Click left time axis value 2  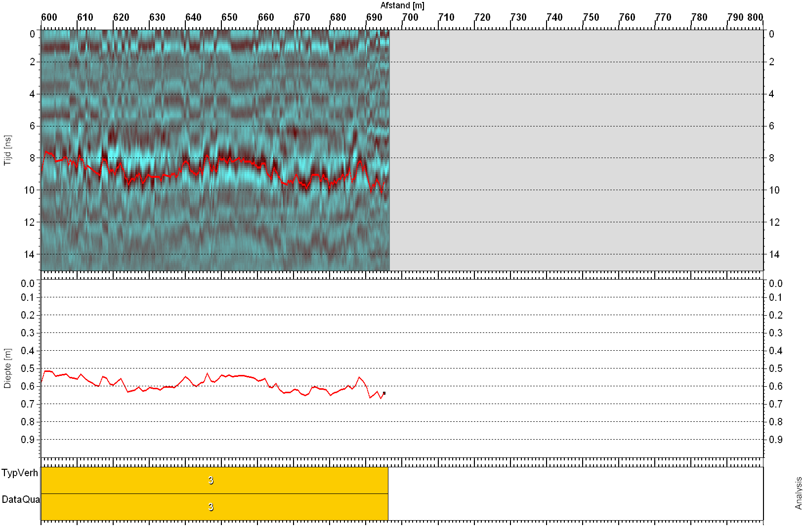point(33,62)
